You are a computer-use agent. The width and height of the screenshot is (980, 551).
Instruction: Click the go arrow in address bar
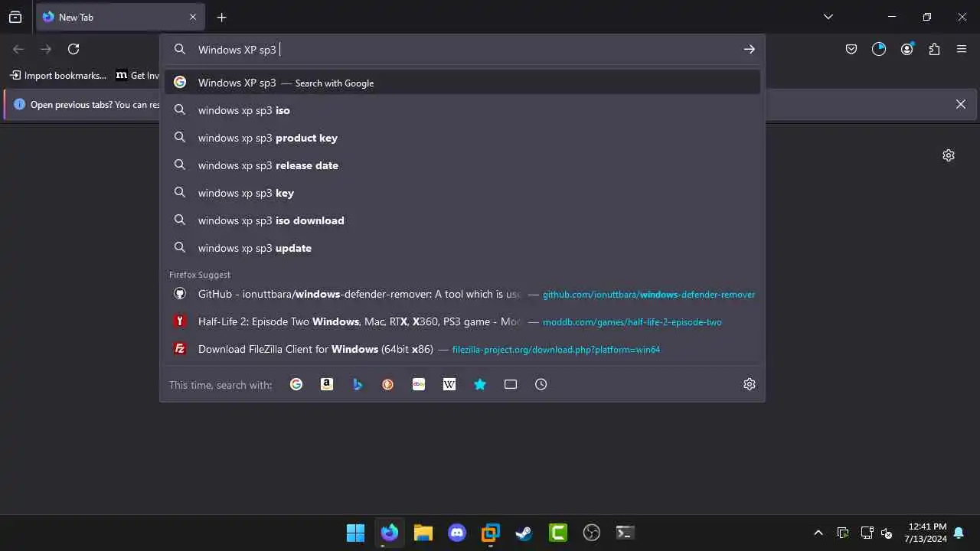(x=750, y=49)
